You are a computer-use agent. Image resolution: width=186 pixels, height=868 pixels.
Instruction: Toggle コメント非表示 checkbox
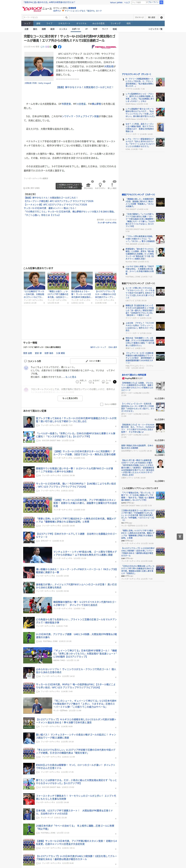pyautogui.click(x=102, y=404)
